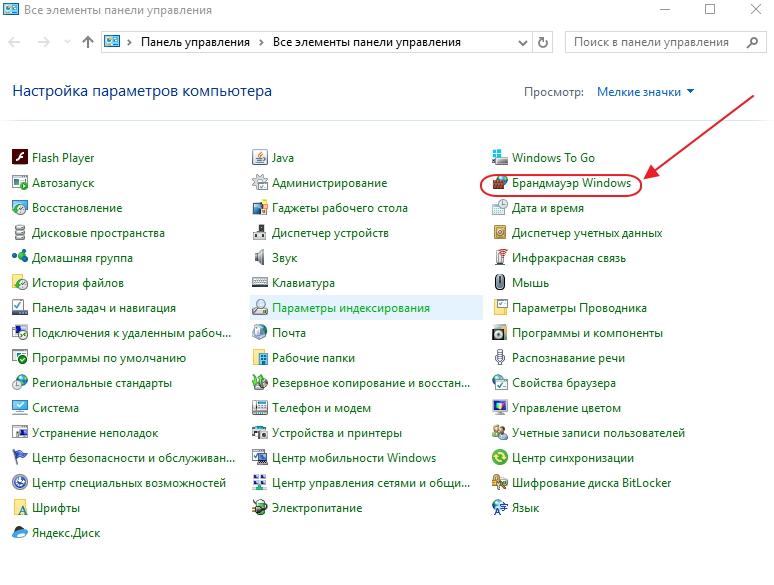
Task: Open Параметры Проводника link
Action: point(579,308)
